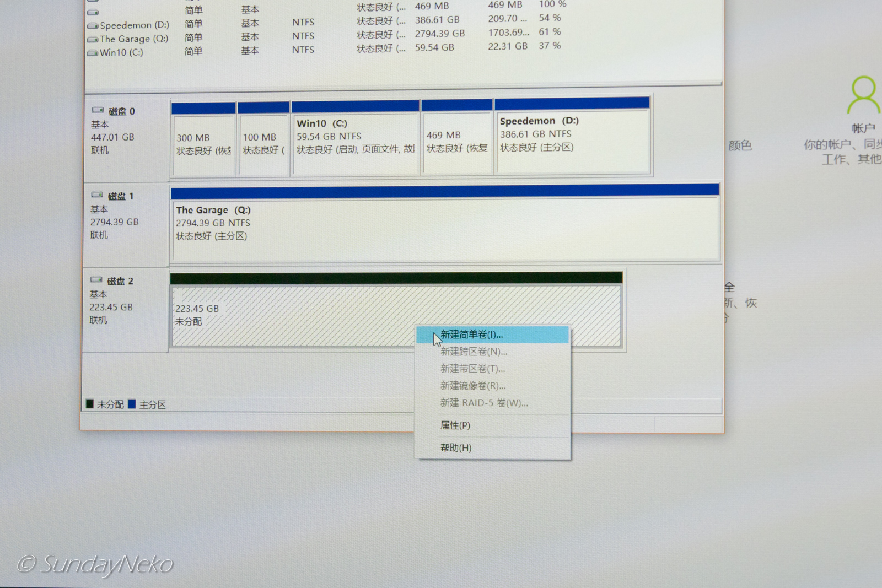Select the 300 MB recovery partition block

coord(203,145)
